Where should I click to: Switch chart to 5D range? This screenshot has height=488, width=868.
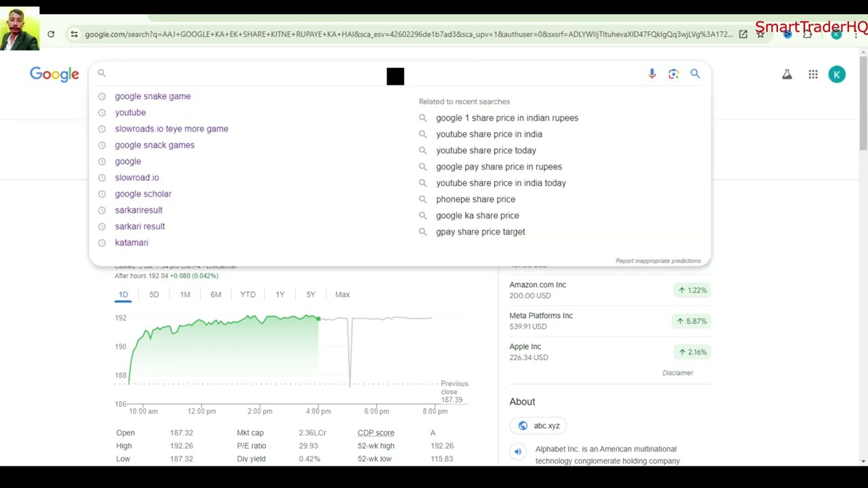154,295
